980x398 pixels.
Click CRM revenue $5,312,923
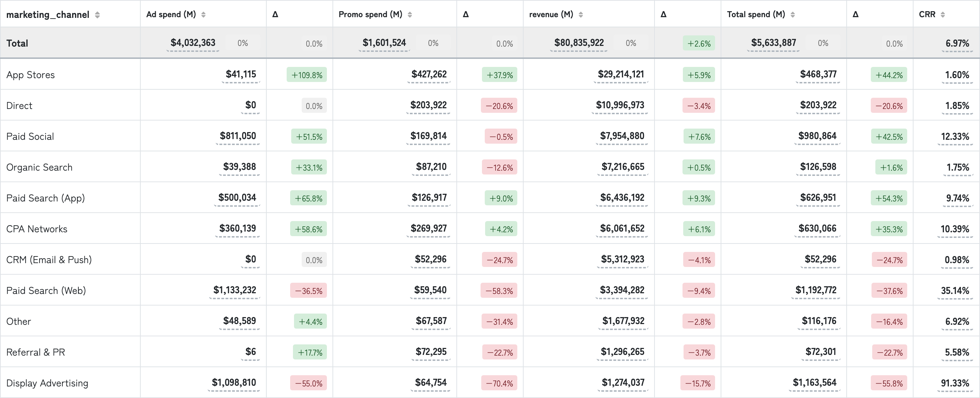622,259
